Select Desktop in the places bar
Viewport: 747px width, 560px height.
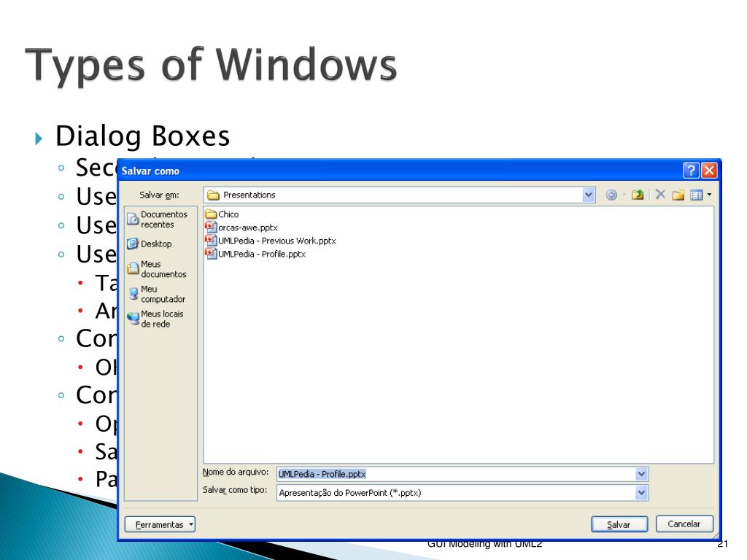(x=150, y=244)
